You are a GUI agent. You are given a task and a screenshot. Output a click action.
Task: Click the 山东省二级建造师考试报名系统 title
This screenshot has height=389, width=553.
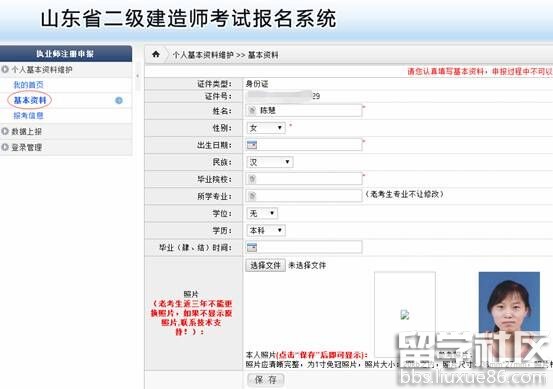[x=188, y=19]
